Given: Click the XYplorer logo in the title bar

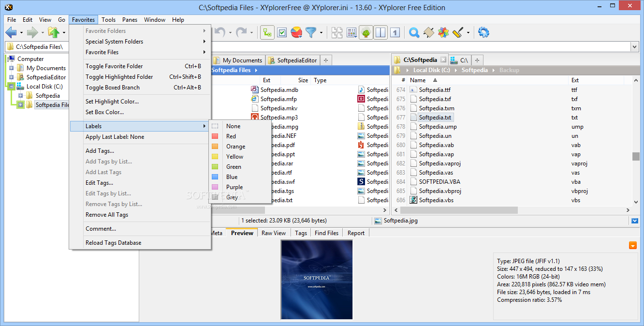Looking at the screenshot, I should [x=8, y=7].
